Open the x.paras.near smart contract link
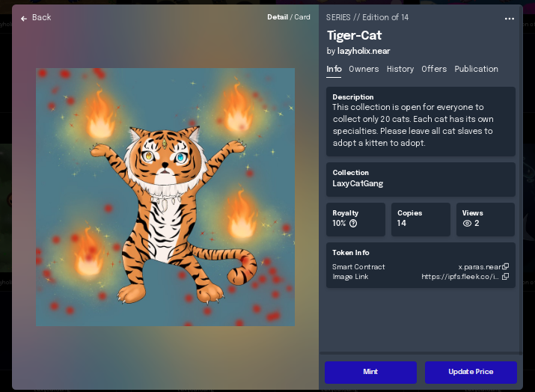535x392 pixels. point(480,267)
